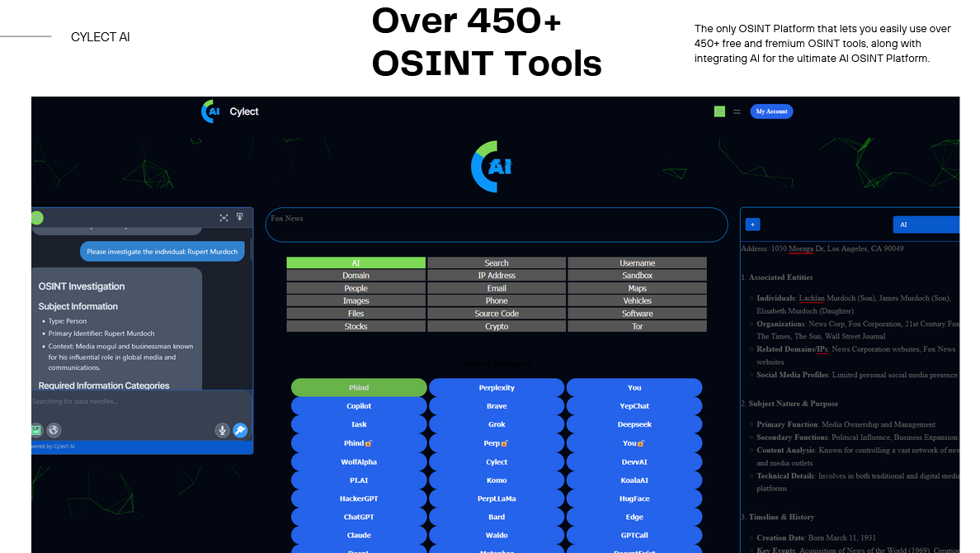The image size is (980, 553).
Task: Launch the You tool without lock
Action: tap(634, 387)
